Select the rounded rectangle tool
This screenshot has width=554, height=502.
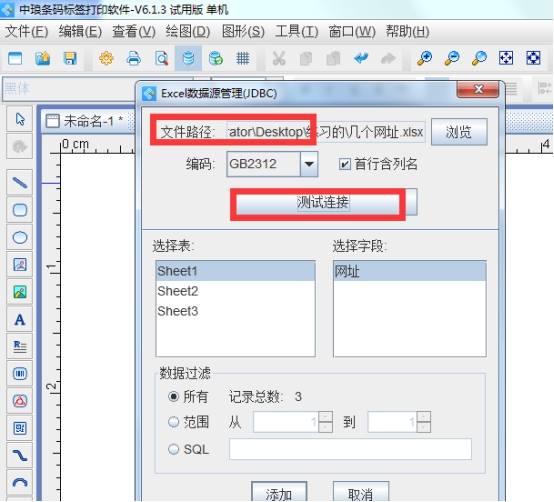pos(20,210)
